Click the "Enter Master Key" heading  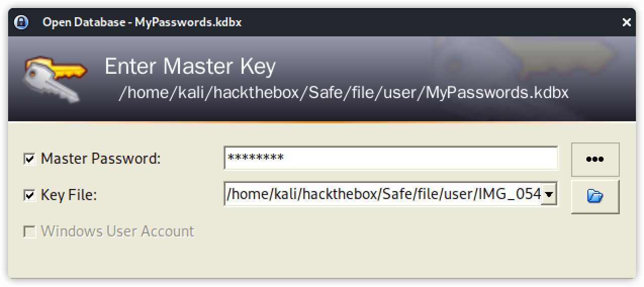coord(190,67)
